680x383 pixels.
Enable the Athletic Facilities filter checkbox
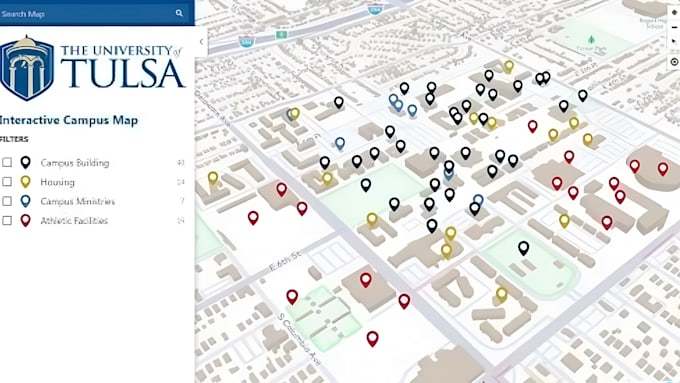coord(7,220)
